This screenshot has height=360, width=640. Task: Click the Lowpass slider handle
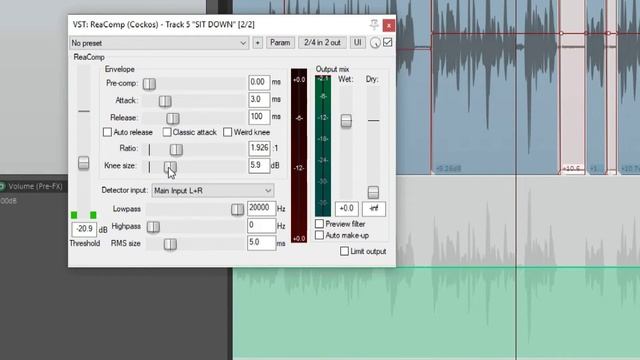click(x=238, y=209)
